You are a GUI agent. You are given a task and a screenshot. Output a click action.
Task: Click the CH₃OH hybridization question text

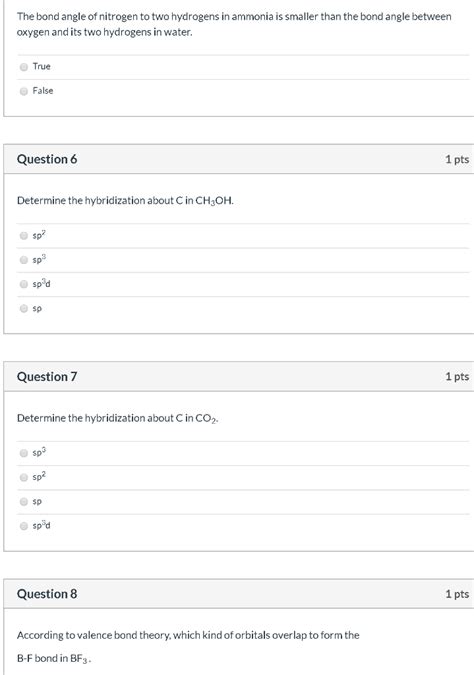point(125,201)
